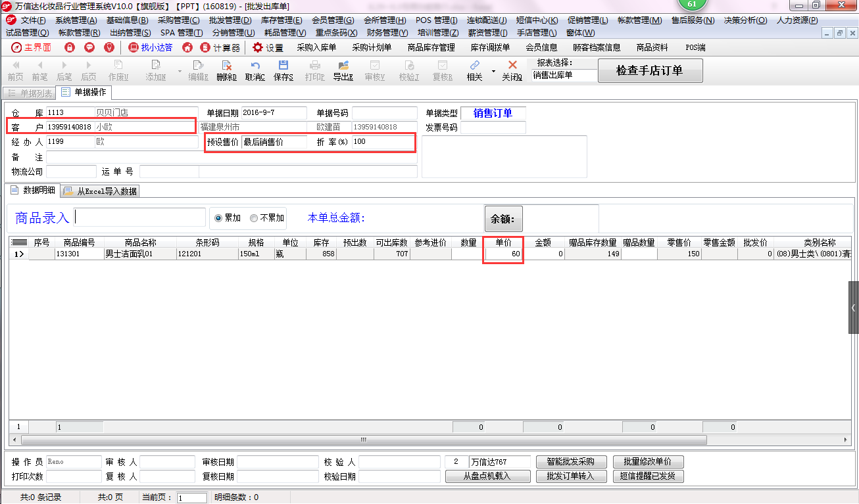The image size is (859, 504).
Task: Click the 关闭 close X icon
Action: point(512,70)
